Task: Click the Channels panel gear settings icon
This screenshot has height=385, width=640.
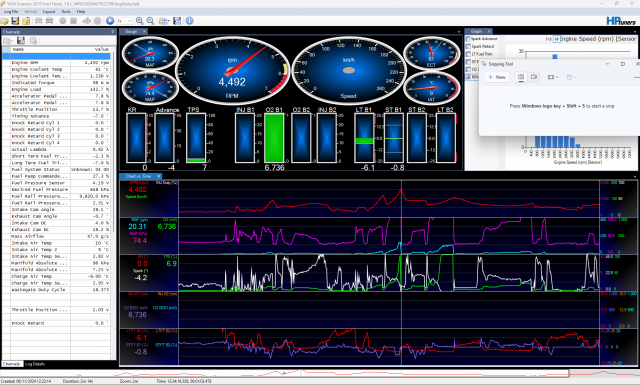Action: (33, 40)
